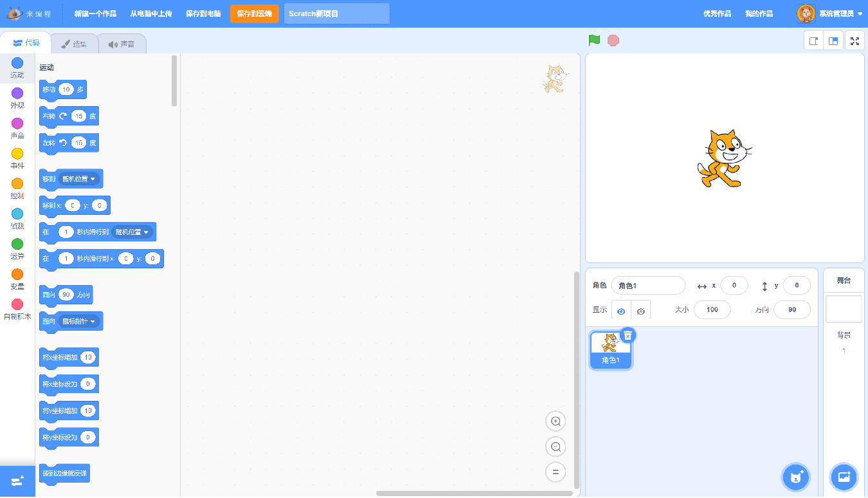
Task: Show the sprite using eye icon
Action: coord(621,311)
